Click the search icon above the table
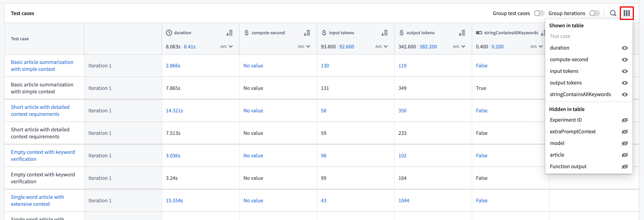Image resolution: width=644 pixels, height=220 pixels. [613, 13]
